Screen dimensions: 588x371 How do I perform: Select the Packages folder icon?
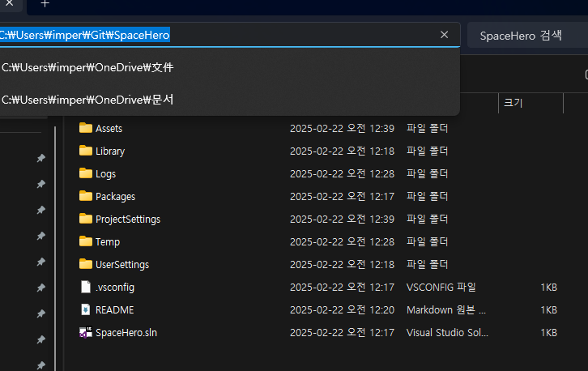point(86,196)
